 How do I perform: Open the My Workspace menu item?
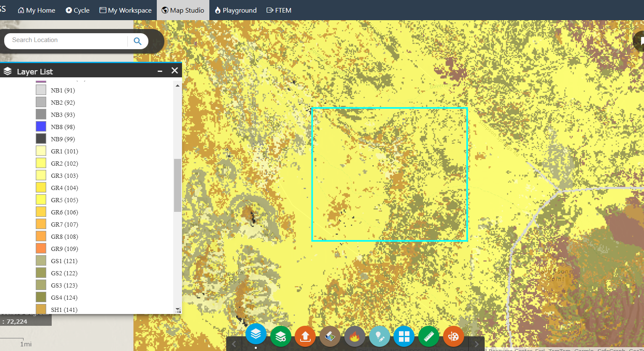click(125, 10)
